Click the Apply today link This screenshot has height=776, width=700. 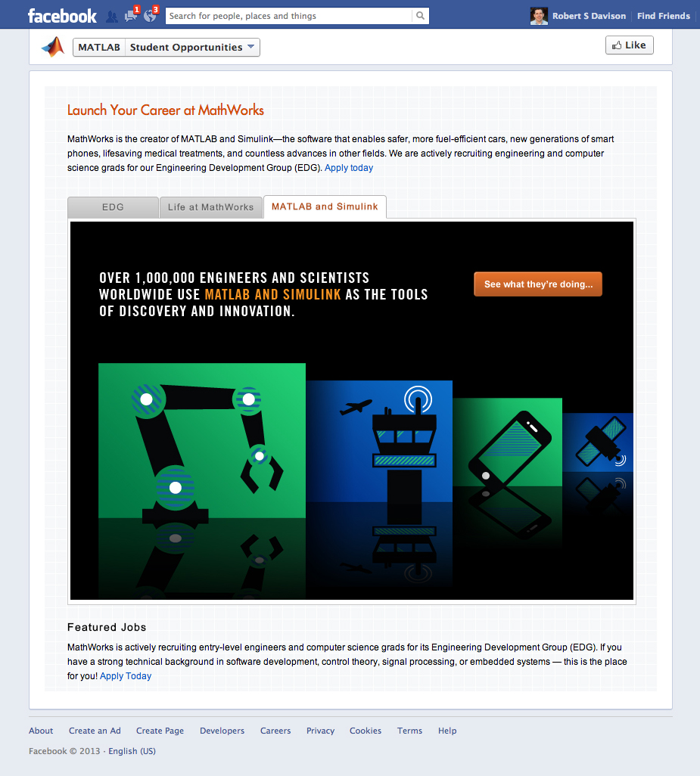pyautogui.click(x=349, y=168)
